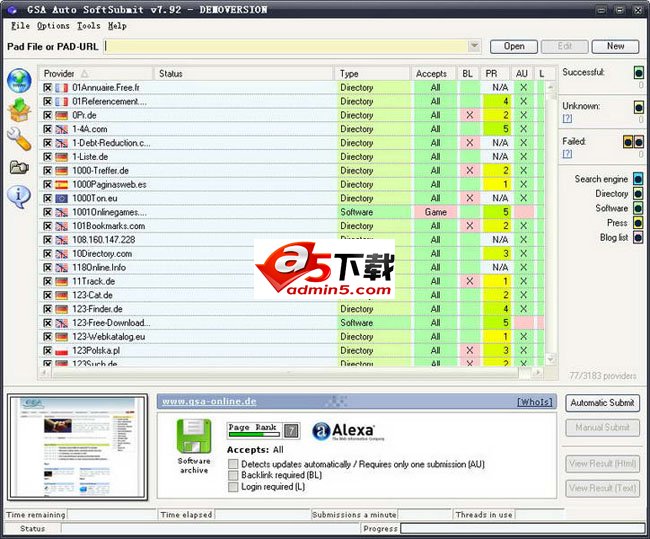Click the globe submit icon in left sidebar
Screen dimensions: 650x539
[x=19, y=80]
